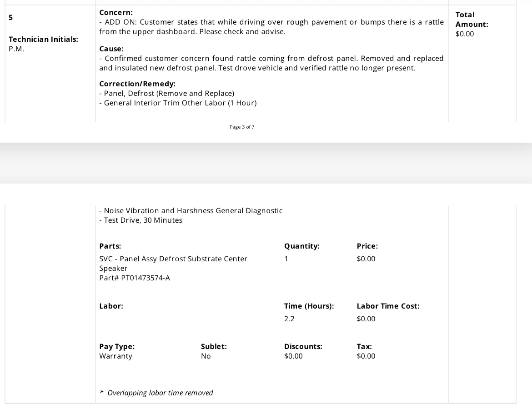532x404 pixels.
Task: Click the Panel, Defrost Remove and Replace line
Action: (166, 93)
